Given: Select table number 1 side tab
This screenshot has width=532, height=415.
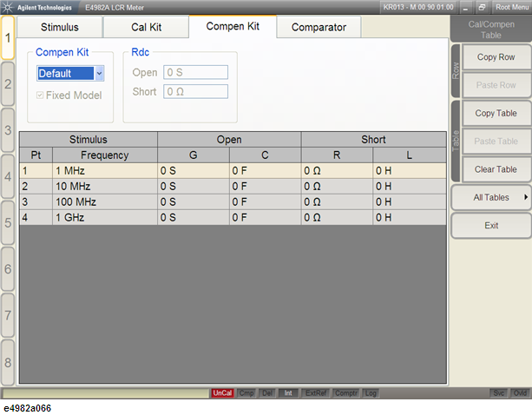Looking at the screenshot, I should 8,38.
